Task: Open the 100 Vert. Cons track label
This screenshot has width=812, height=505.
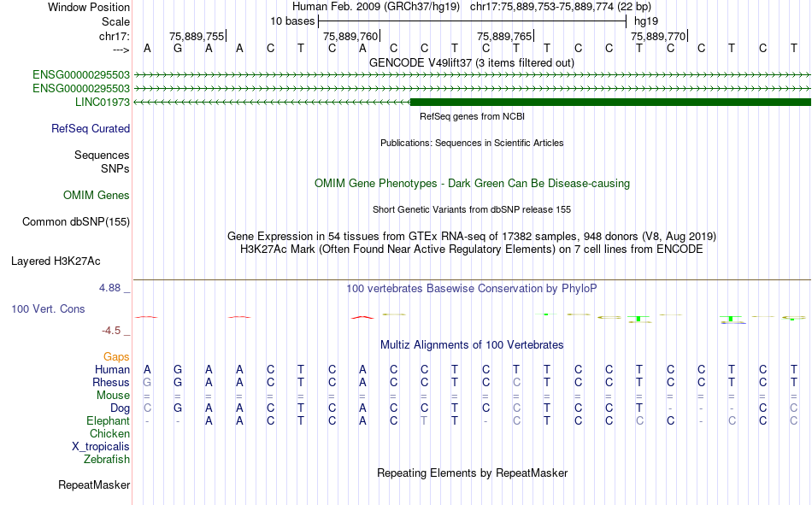Action: (48, 308)
